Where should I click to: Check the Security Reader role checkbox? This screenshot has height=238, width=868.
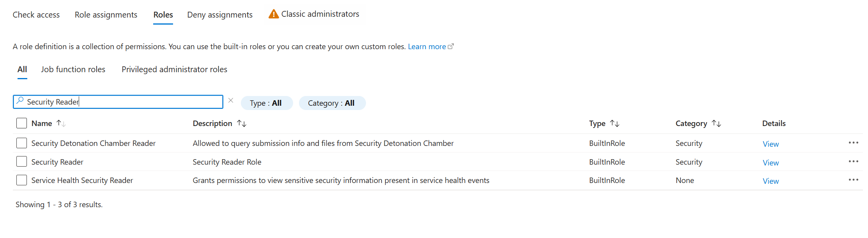point(22,162)
